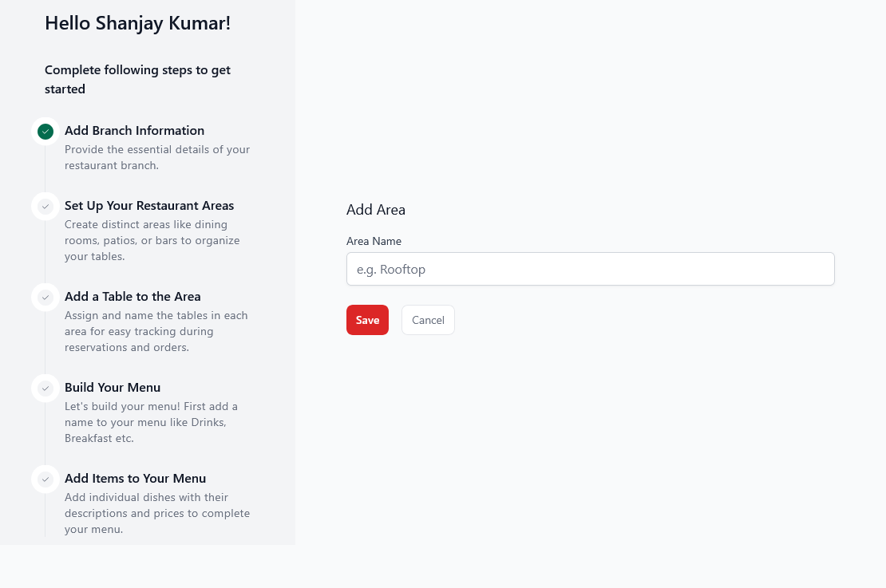Open the Add Branch Information step
This screenshot has width=886, height=588.
click(x=134, y=130)
